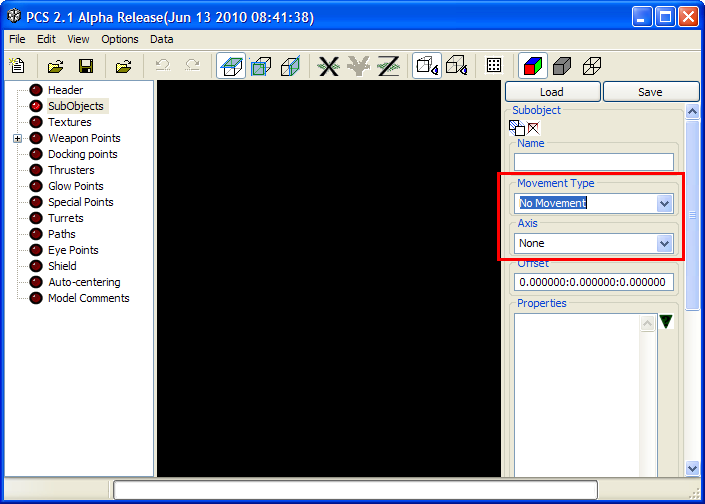Open the View menu
This screenshot has height=504, width=705.
point(78,39)
